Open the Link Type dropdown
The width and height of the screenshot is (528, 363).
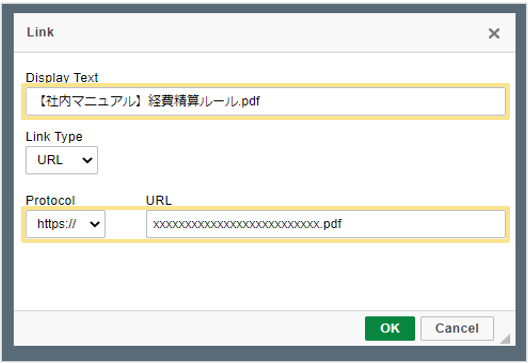62,160
